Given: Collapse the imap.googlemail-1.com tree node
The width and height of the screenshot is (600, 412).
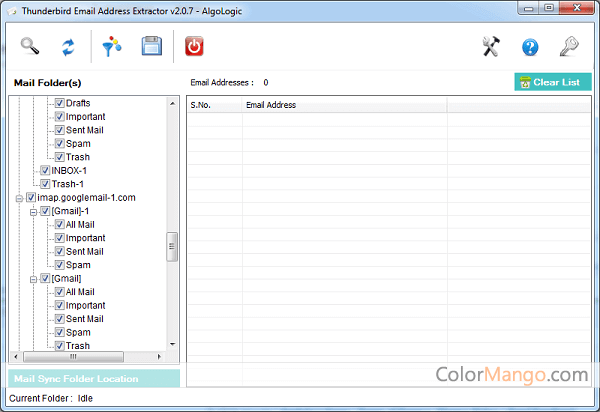Looking at the screenshot, I should click(x=19, y=198).
